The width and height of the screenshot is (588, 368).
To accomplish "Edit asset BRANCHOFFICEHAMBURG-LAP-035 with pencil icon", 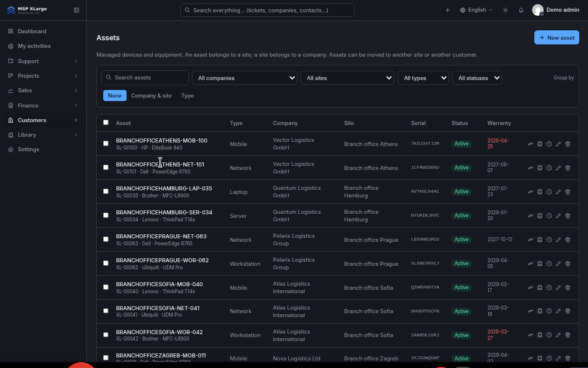I will [x=558, y=192].
